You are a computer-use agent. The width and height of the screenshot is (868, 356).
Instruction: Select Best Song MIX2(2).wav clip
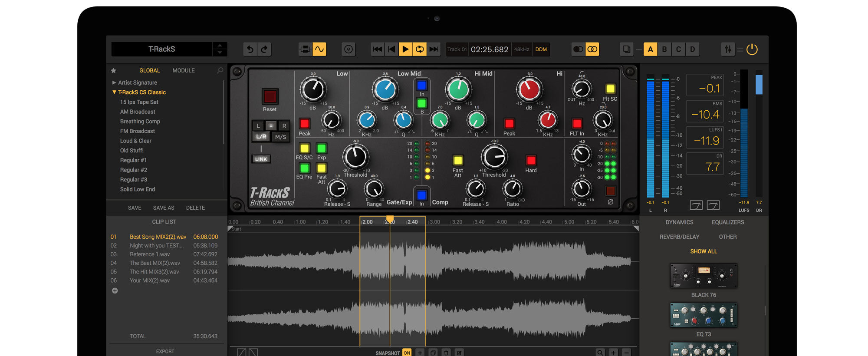[x=158, y=237]
